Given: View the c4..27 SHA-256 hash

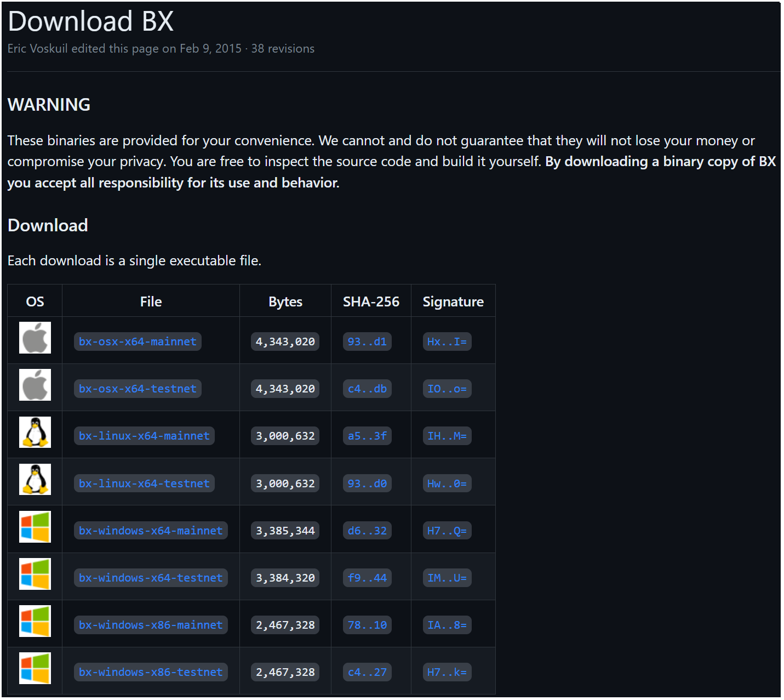Looking at the screenshot, I should point(367,672).
